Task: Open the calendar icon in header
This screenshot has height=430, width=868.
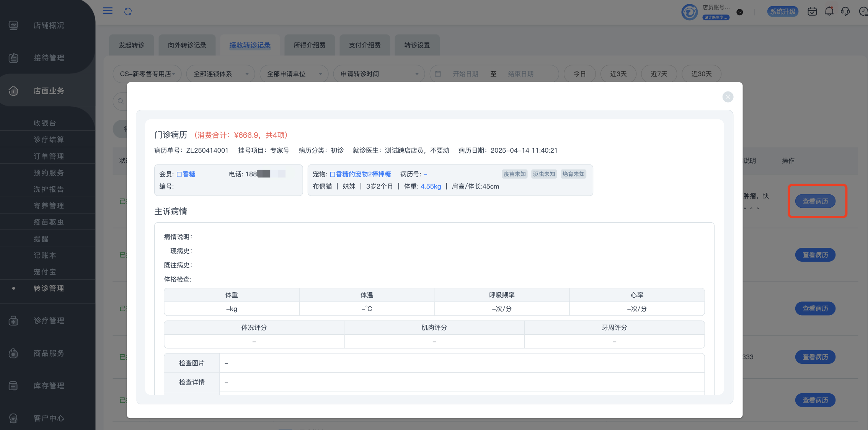Action: point(812,11)
